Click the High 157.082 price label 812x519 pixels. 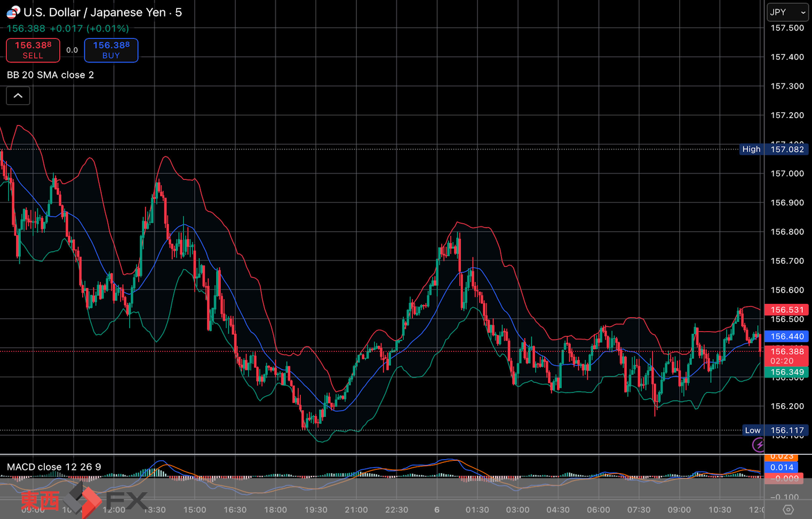point(774,149)
